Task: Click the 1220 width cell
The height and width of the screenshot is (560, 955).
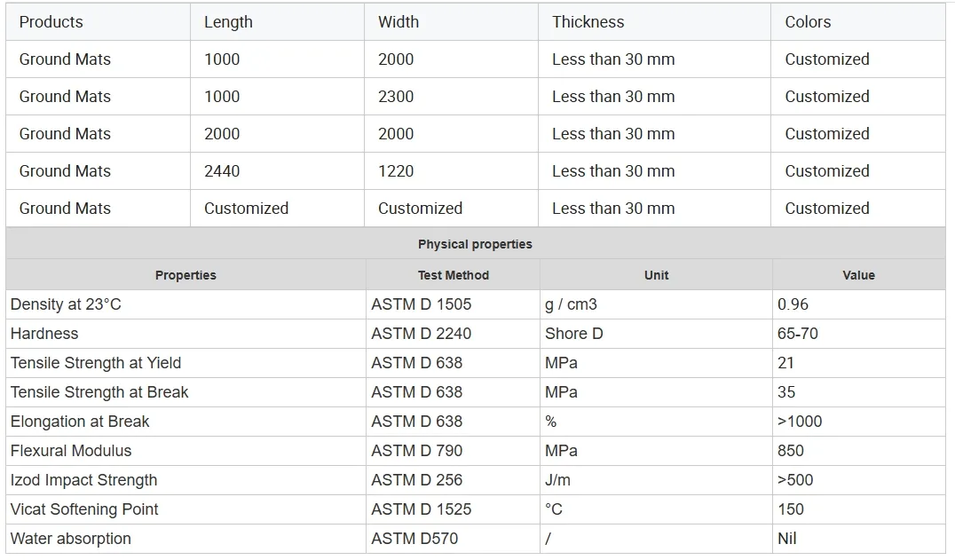Action: pos(396,171)
